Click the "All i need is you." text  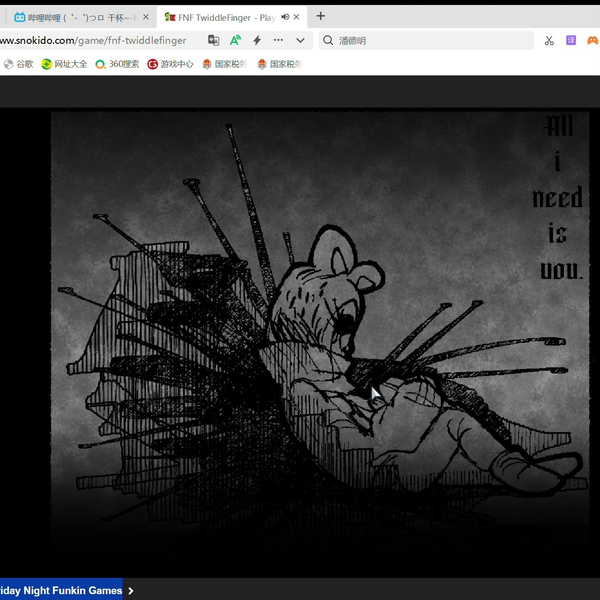click(x=558, y=198)
